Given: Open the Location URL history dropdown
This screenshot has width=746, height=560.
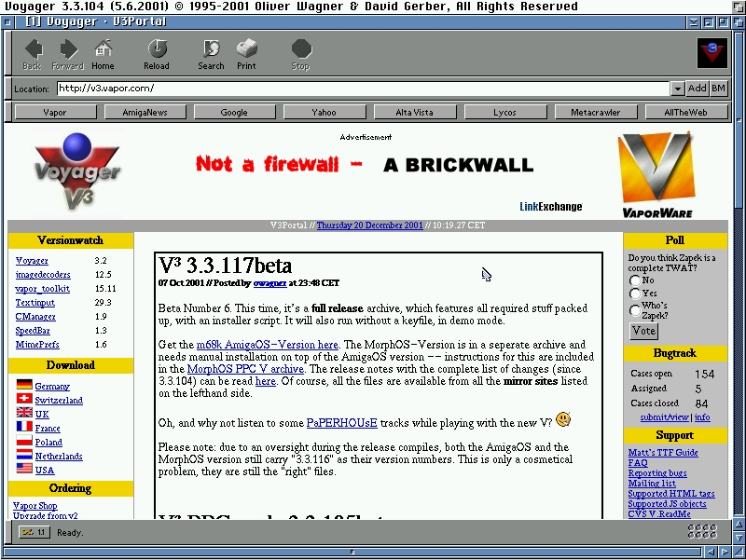Looking at the screenshot, I should tap(677, 89).
